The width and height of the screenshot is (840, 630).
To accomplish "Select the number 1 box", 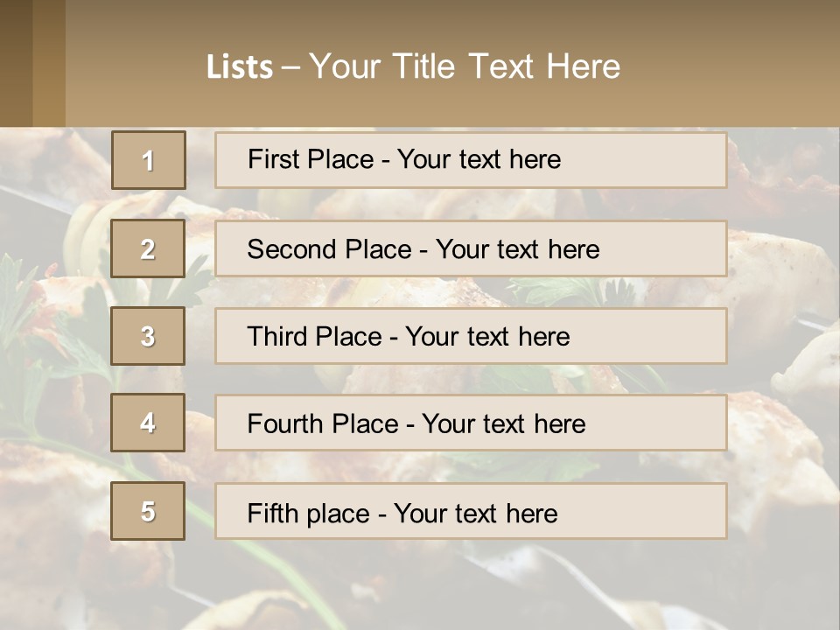I will [149, 160].
